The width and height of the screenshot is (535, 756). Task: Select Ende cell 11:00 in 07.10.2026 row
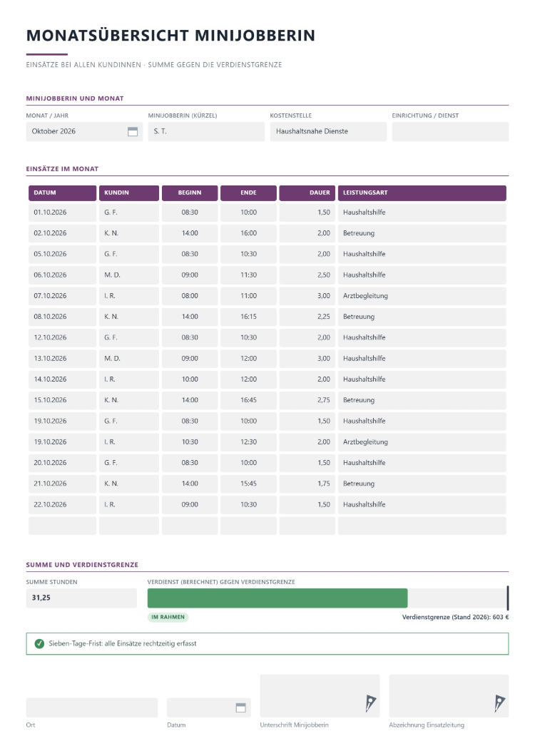(x=248, y=296)
